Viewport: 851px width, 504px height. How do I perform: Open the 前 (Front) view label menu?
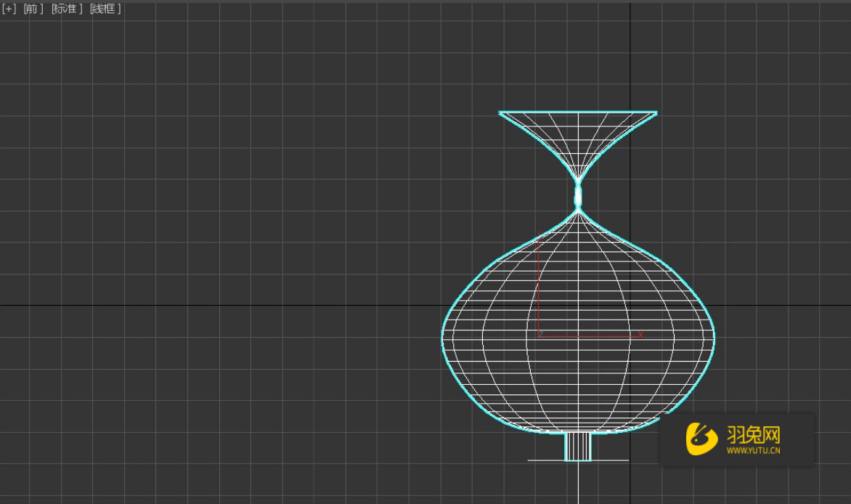[x=29, y=9]
